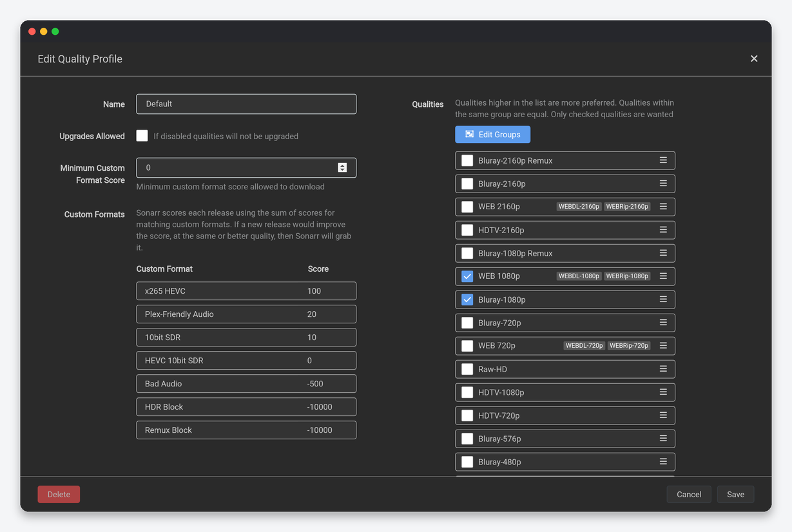Click the drag handle for Raw-HD

click(x=663, y=369)
